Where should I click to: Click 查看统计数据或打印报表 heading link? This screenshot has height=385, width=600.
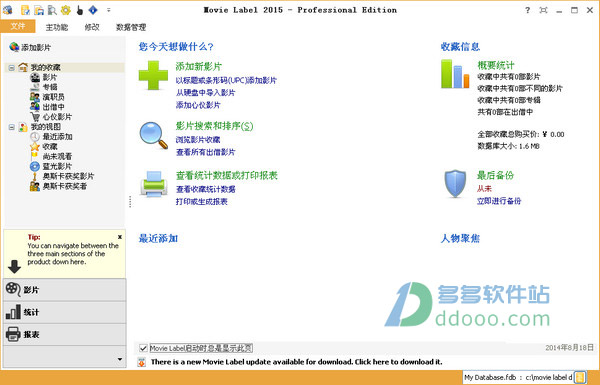(227, 175)
